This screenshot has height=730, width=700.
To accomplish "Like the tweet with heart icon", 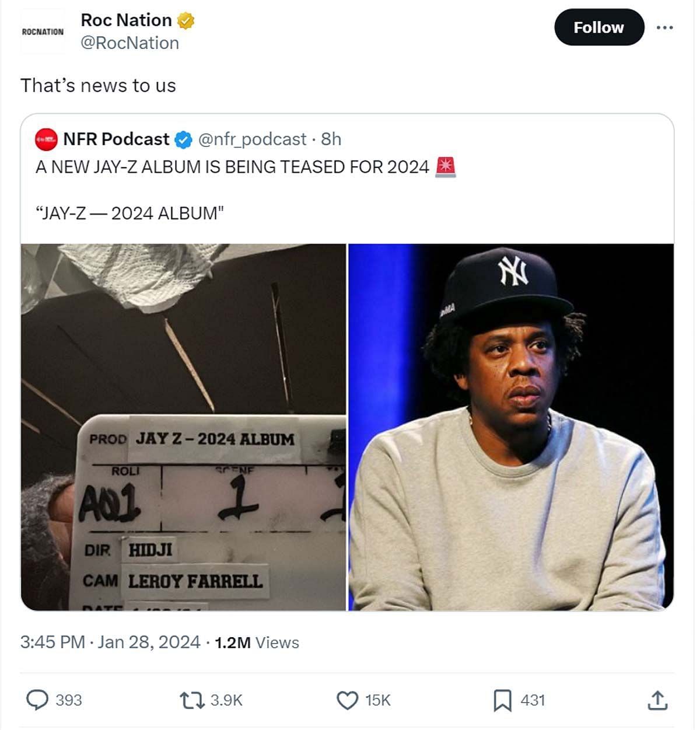I will (x=348, y=700).
